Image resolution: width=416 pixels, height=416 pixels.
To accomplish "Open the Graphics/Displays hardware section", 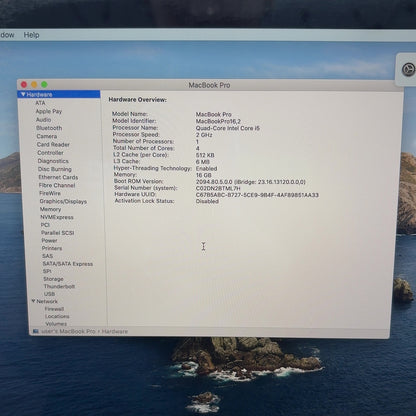I will click(x=63, y=201).
